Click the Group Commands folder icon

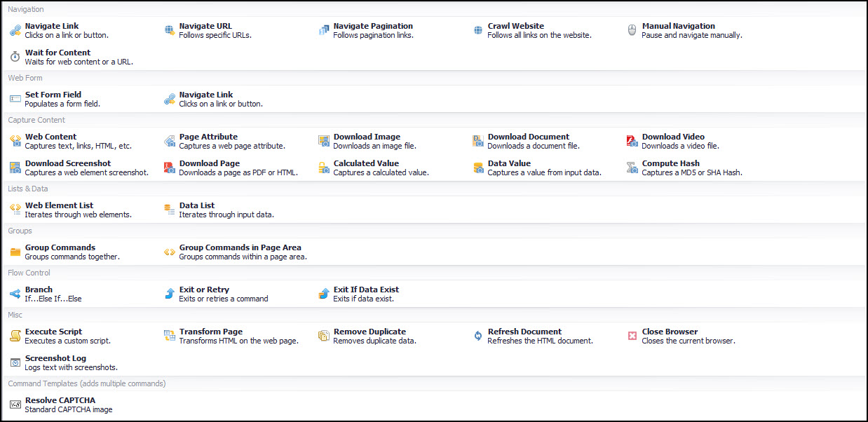(15, 252)
